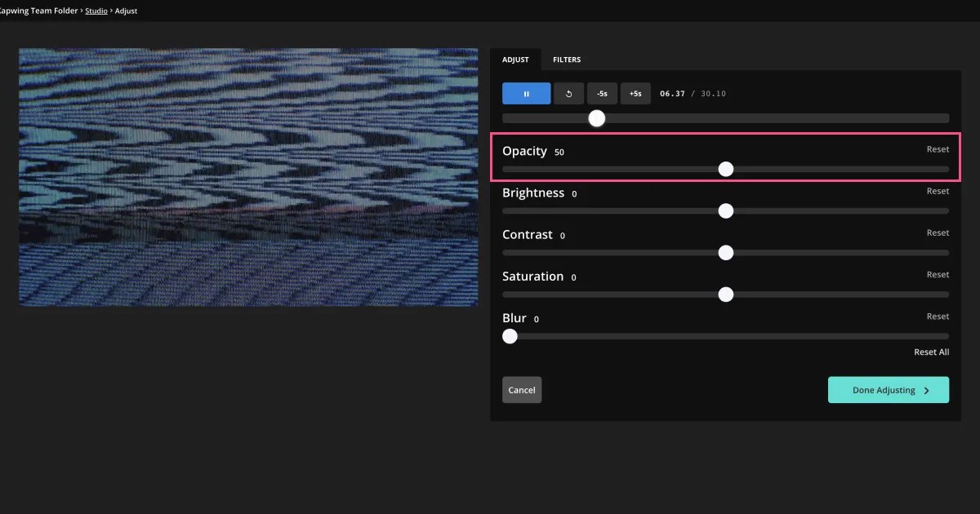The width and height of the screenshot is (980, 514).
Task: Click the playback progress slider
Action: 596,118
